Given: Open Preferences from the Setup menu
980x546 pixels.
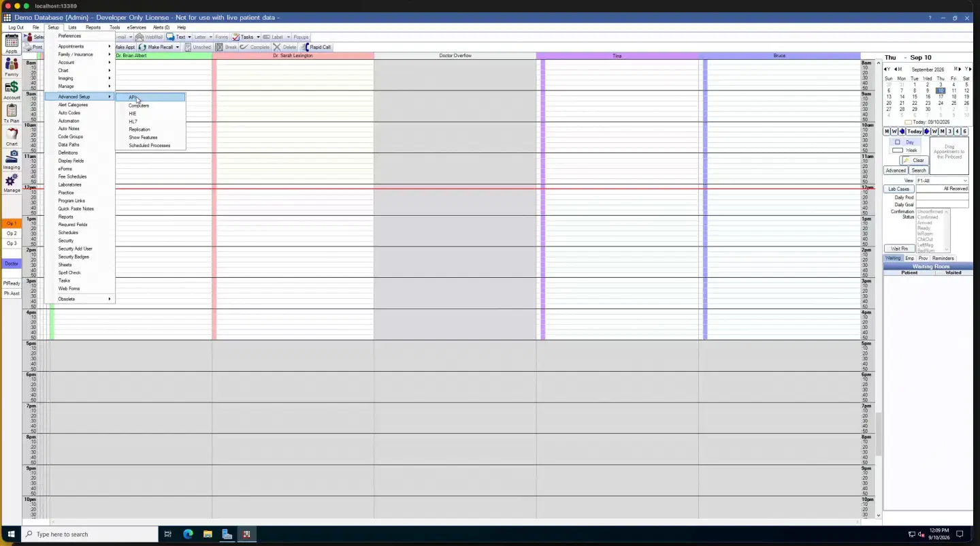Looking at the screenshot, I should (x=80, y=36).
